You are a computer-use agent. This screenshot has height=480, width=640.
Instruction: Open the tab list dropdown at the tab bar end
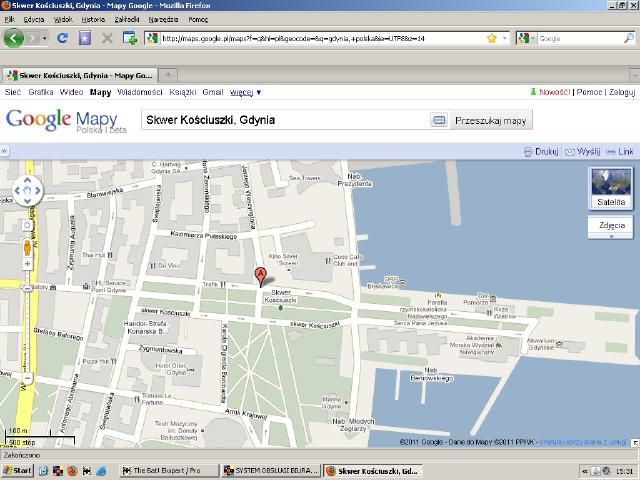coord(635,76)
